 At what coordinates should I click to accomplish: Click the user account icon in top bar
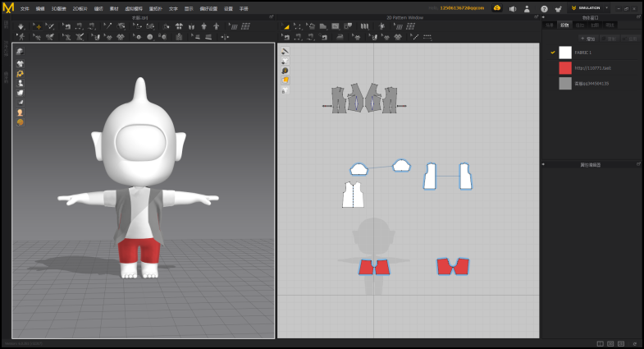click(x=527, y=8)
